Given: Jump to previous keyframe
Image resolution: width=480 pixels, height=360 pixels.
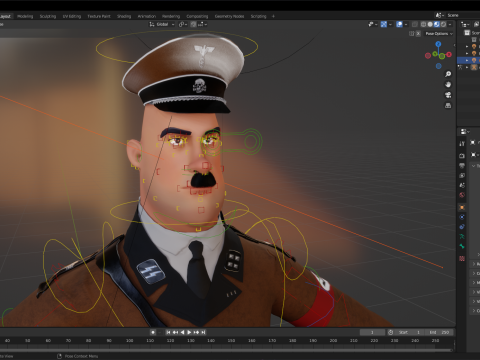Looking at the screenshot, I should [175, 332].
